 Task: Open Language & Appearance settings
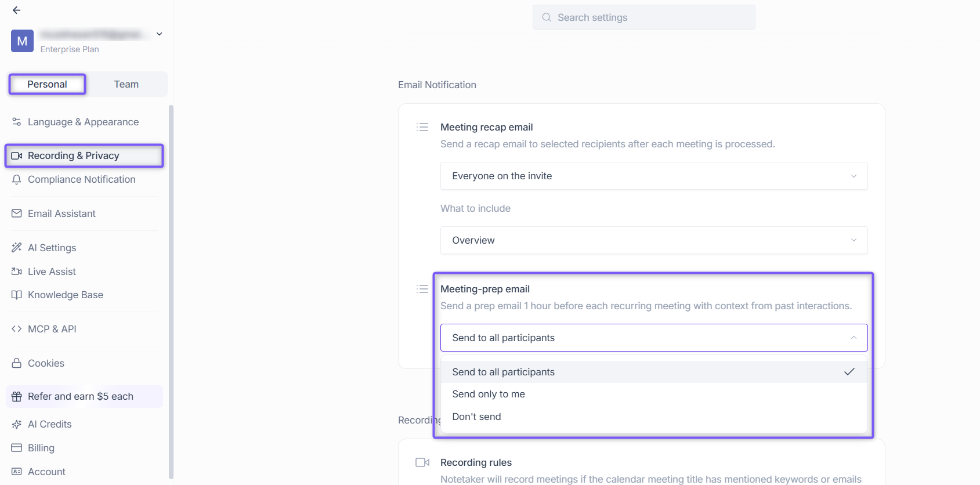84,122
